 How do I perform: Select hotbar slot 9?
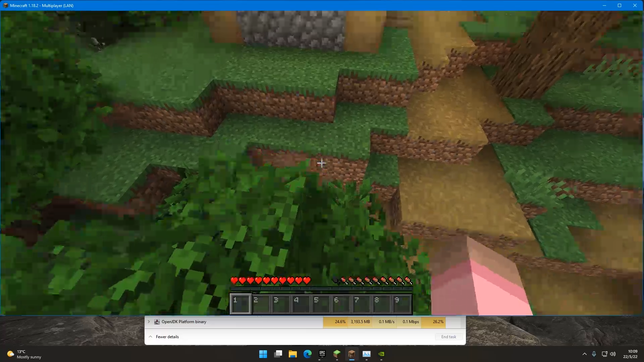tap(401, 304)
